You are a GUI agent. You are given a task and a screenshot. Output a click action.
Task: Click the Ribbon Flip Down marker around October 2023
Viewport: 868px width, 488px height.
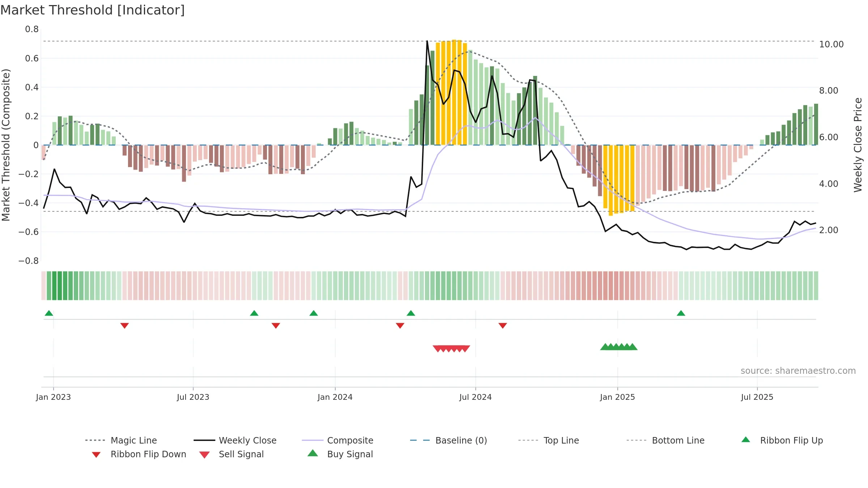[x=276, y=326]
